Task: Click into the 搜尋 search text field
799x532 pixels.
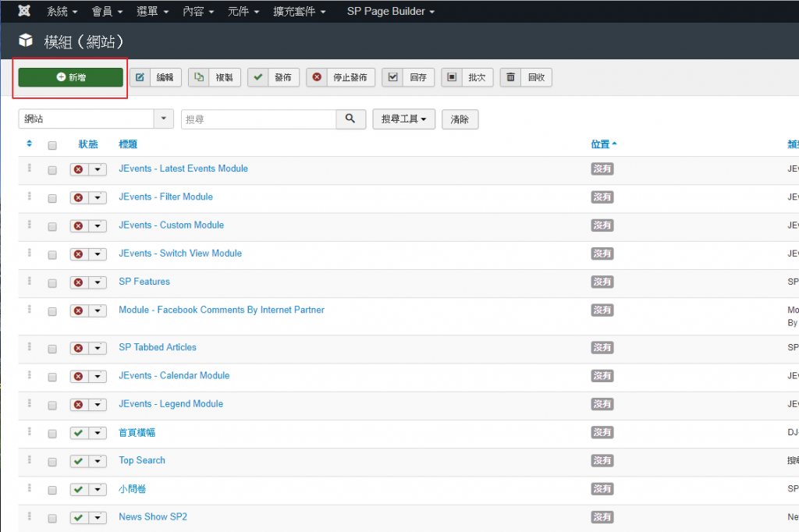Action: pos(258,119)
